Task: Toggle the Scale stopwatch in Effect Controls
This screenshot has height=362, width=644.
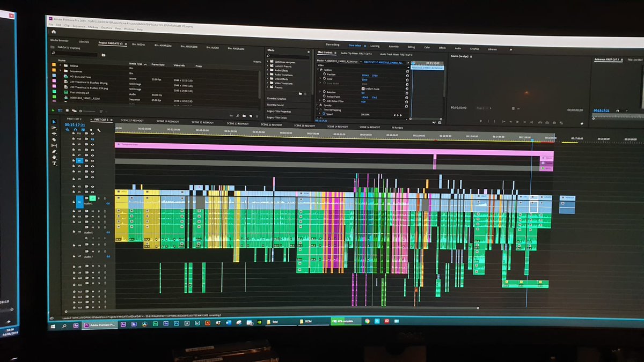Action: coord(325,79)
